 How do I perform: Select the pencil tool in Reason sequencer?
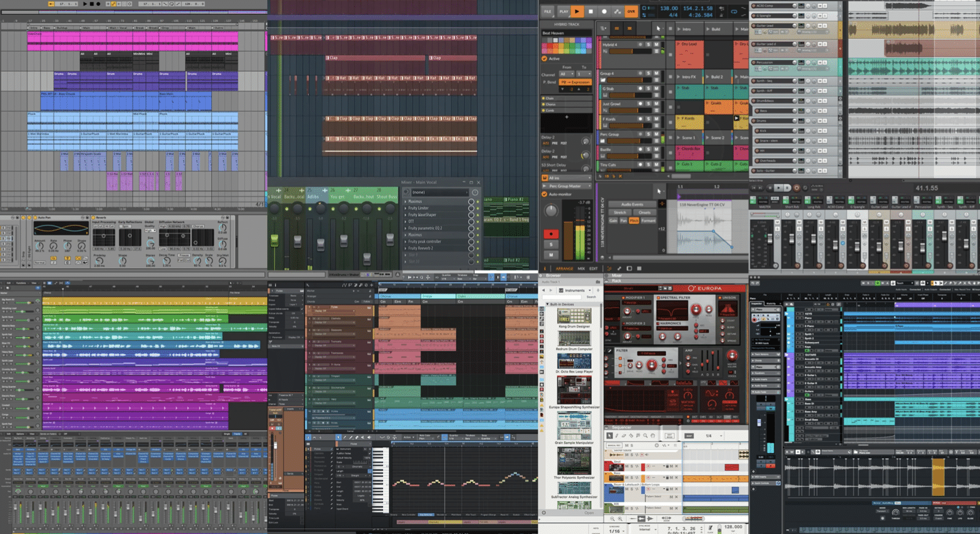(617, 436)
